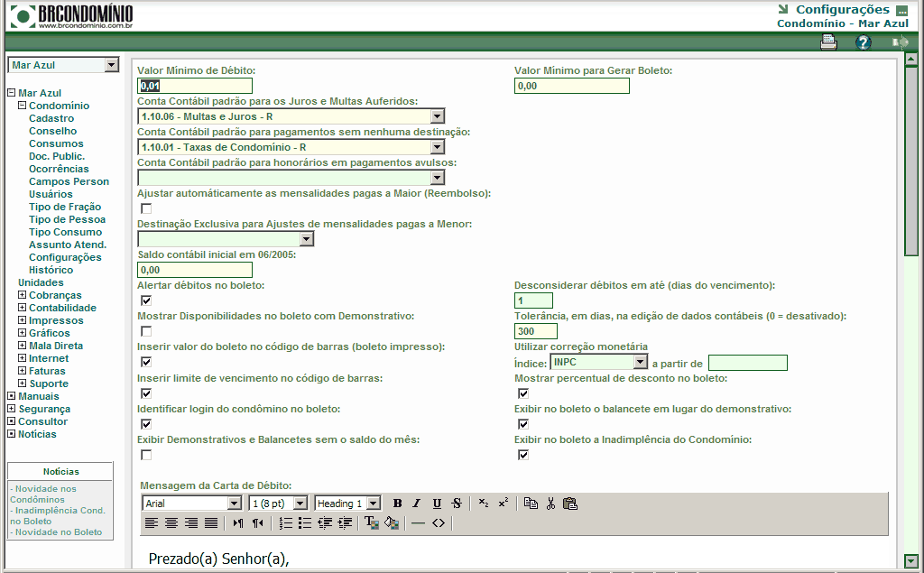This screenshot has width=924, height=573.
Task: Center align text in editor
Action: point(171,522)
